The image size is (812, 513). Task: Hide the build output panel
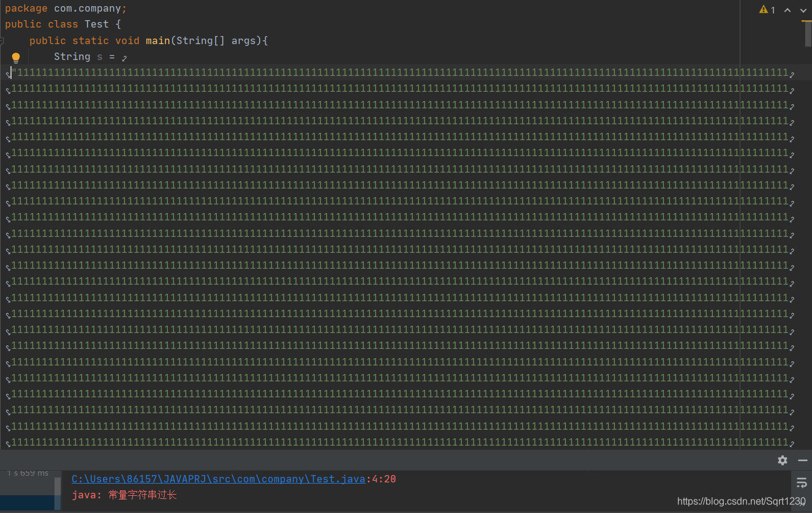pyautogui.click(x=802, y=460)
